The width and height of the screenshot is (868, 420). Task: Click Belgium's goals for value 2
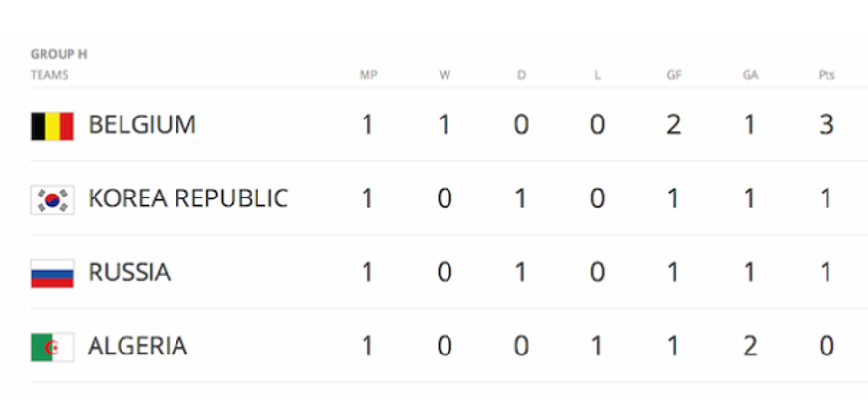point(674,125)
